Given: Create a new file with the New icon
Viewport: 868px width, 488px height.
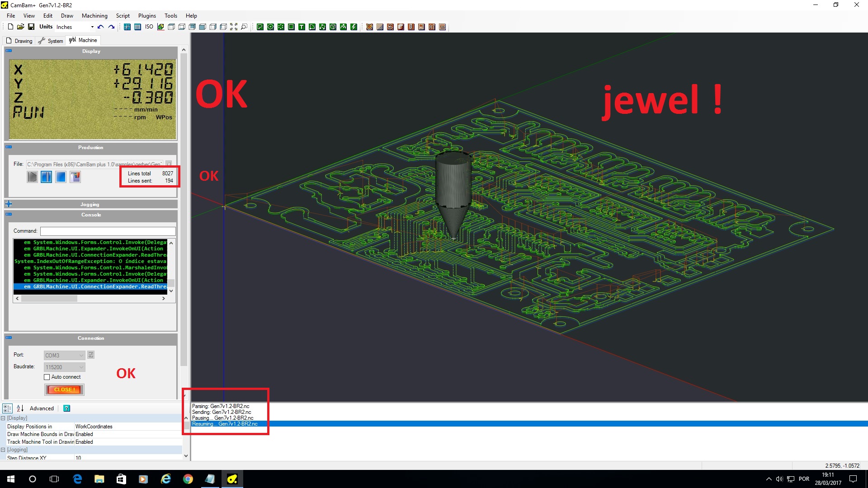Looking at the screenshot, I should pyautogui.click(x=10, y=27).
